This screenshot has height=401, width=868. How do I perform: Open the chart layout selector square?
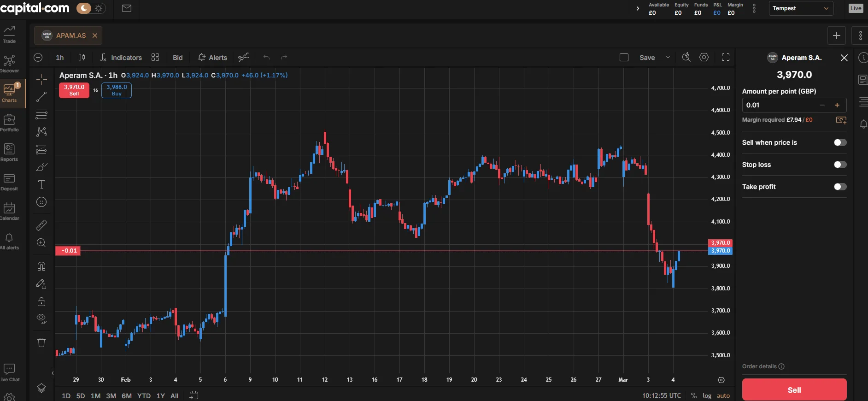tap(624, 58)
